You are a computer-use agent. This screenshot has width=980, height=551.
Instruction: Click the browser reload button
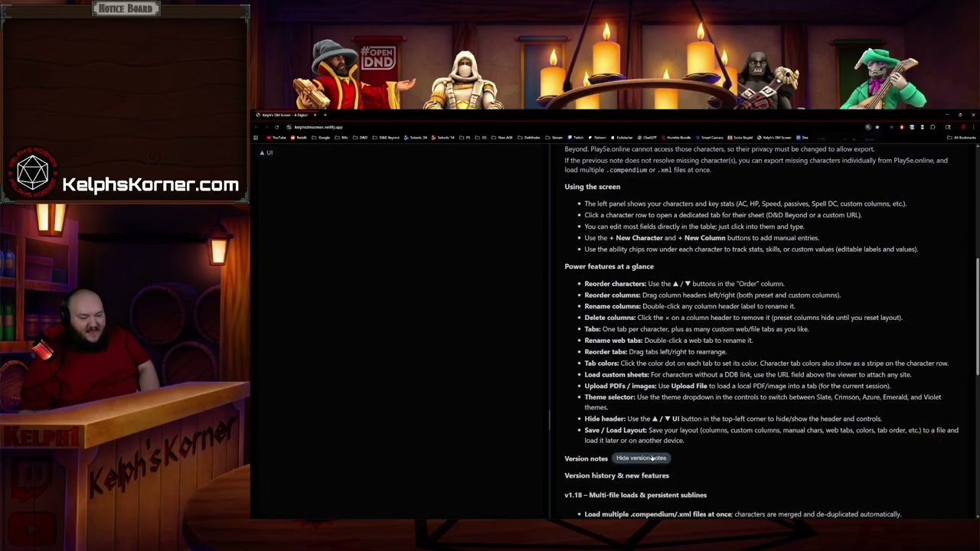276,127
